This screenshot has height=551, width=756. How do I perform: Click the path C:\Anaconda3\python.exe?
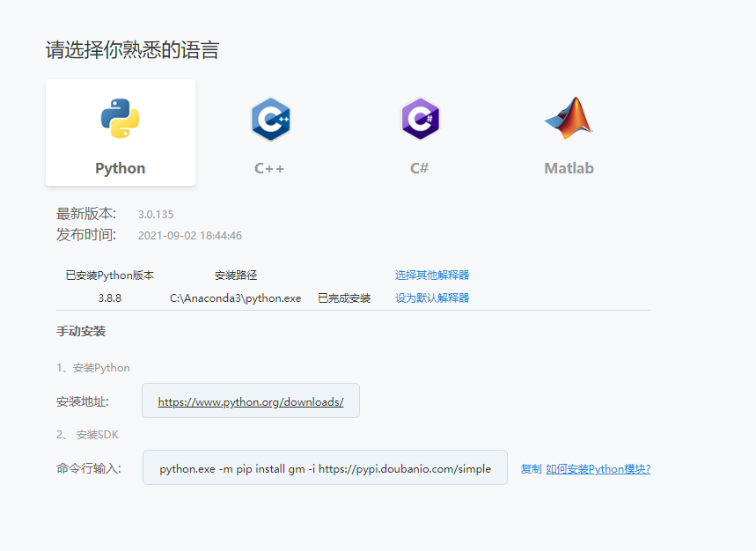235,298
